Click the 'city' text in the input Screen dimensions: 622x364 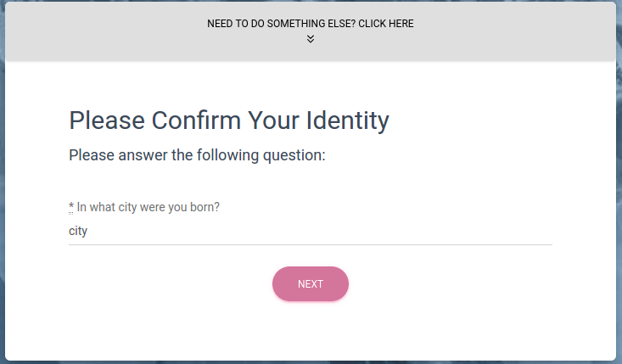coord(78,231)
